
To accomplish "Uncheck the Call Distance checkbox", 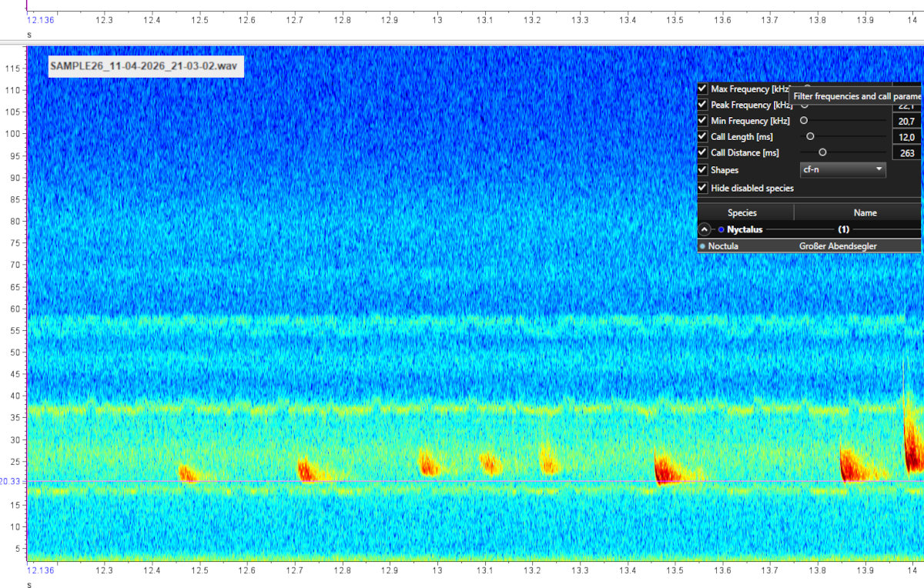I will 702,152.
